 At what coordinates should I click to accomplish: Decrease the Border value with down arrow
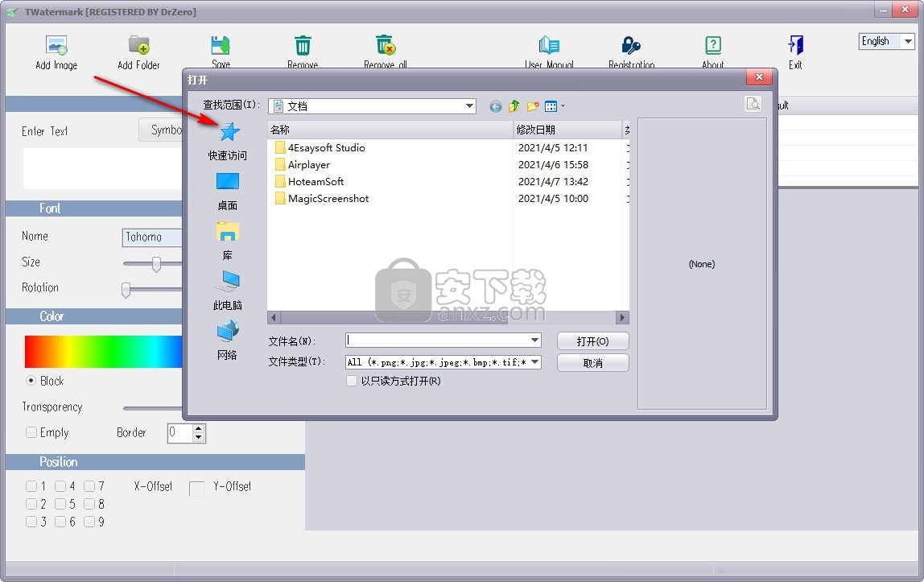click(x=199, y=438)
